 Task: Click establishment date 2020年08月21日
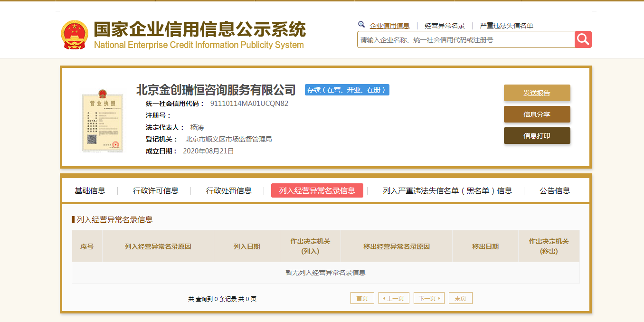208,151
